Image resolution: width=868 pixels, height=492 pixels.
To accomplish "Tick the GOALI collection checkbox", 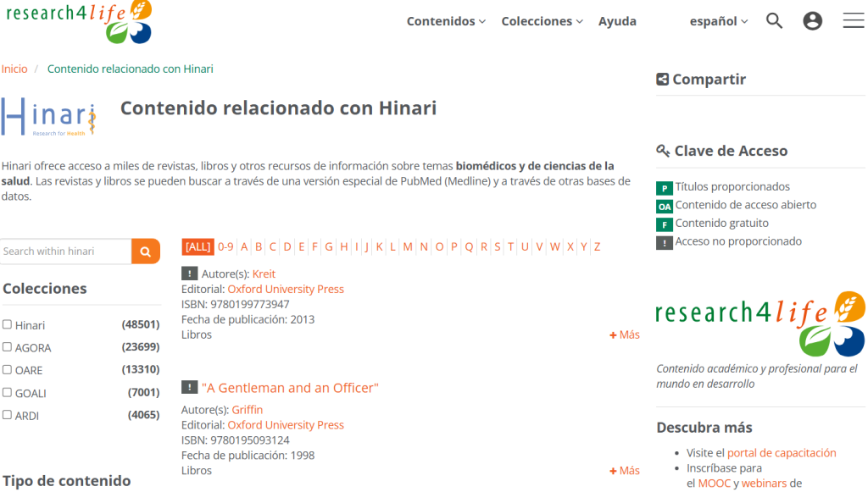I will (7, 392).
